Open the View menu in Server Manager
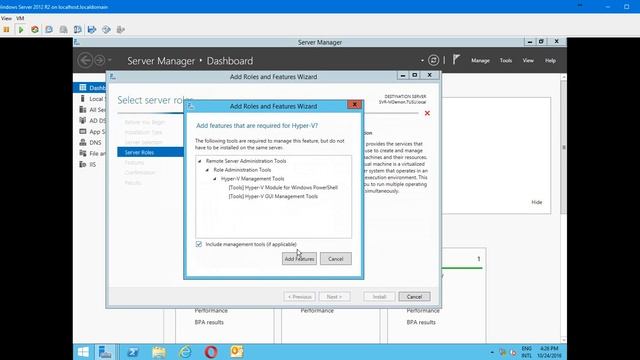Image resolution: width=640 pixels, height=360 pixels. (528, 60)
